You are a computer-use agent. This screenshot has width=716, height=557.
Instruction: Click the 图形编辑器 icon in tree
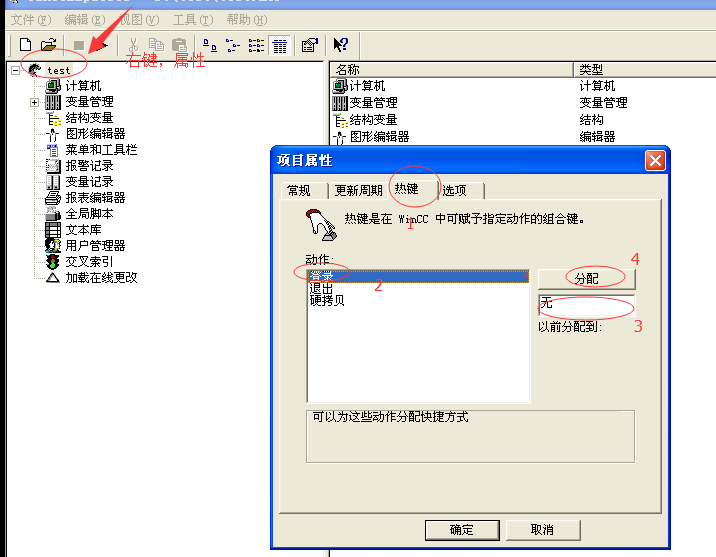pos(53,134)
